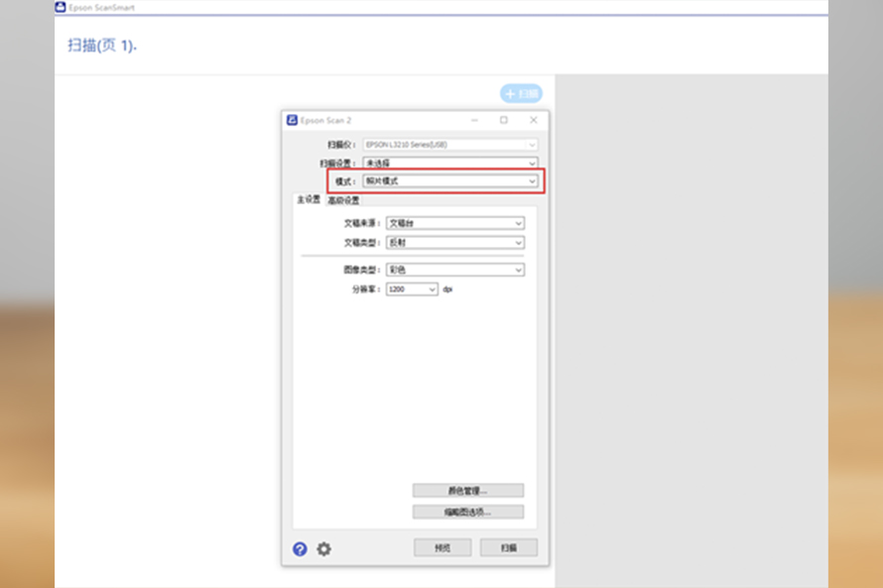Expand the 文稿来源 dropdown showing 文稿台
Image resolution: width=883 pixels, height=588 pixels.
(455, 223)
